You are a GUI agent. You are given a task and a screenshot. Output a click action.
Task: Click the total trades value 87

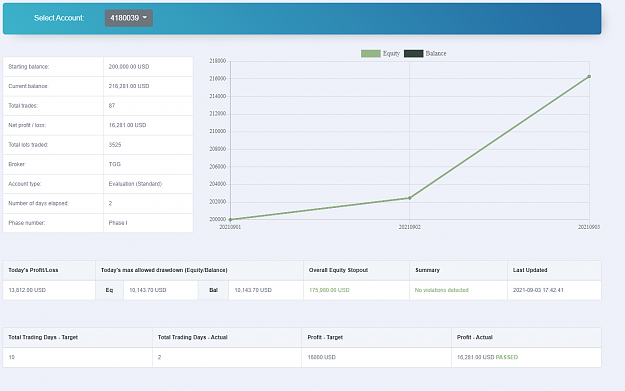(x=112, y=106)
